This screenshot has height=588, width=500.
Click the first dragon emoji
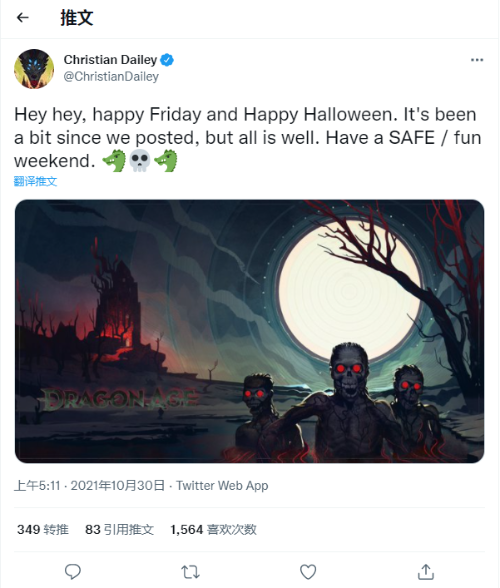point(114,161)
